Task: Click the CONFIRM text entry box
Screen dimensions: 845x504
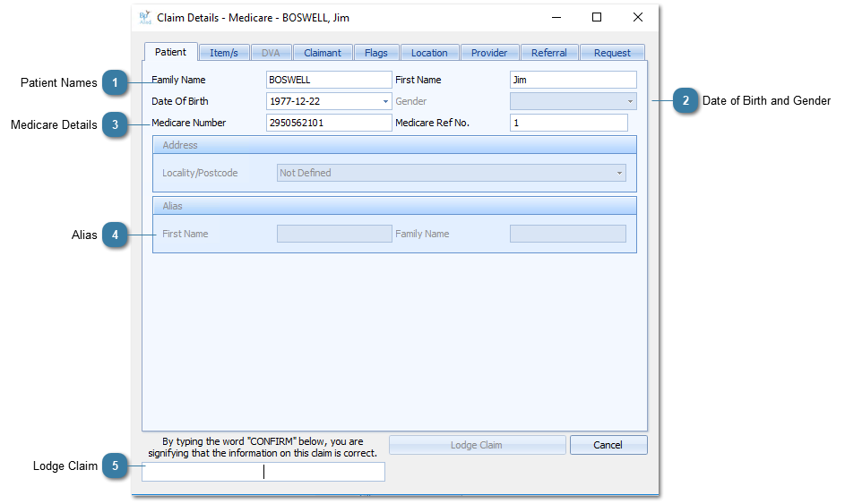Action: pos(263,472)
